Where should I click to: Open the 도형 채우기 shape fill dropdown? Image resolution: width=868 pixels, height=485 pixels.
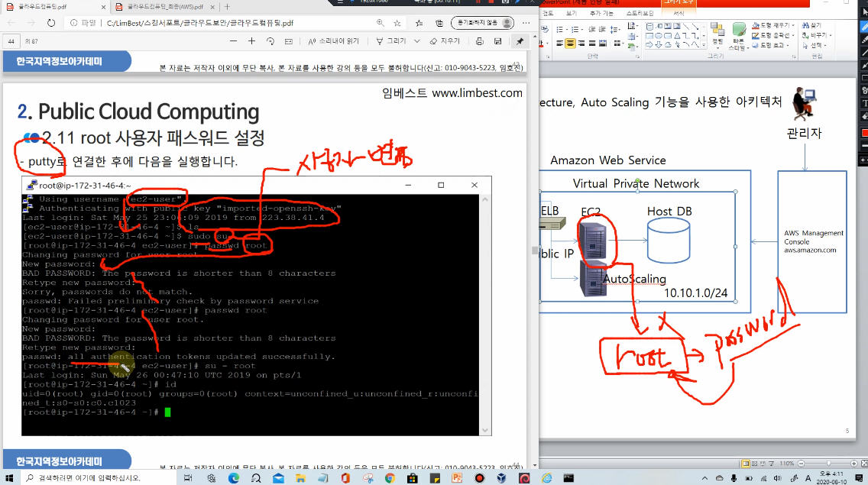(x=773, y=25)
